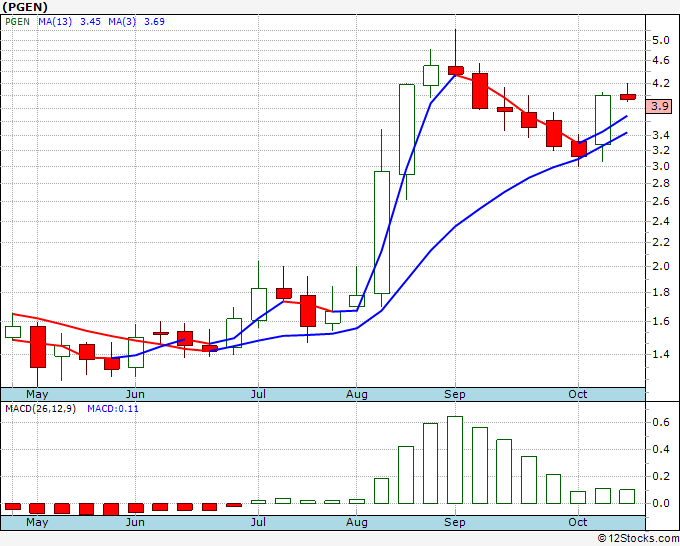
Task: Click the 12Stocks.com copyright link
Action: (x=638, y=538)
